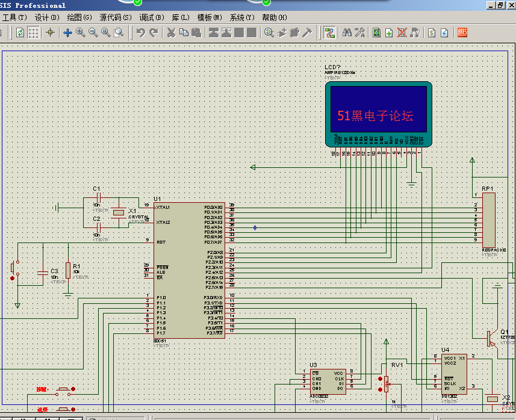The image size is (516, 420).
Task: Click the Make Device icon
Action: pyautogui.click(x=282, y=32)
